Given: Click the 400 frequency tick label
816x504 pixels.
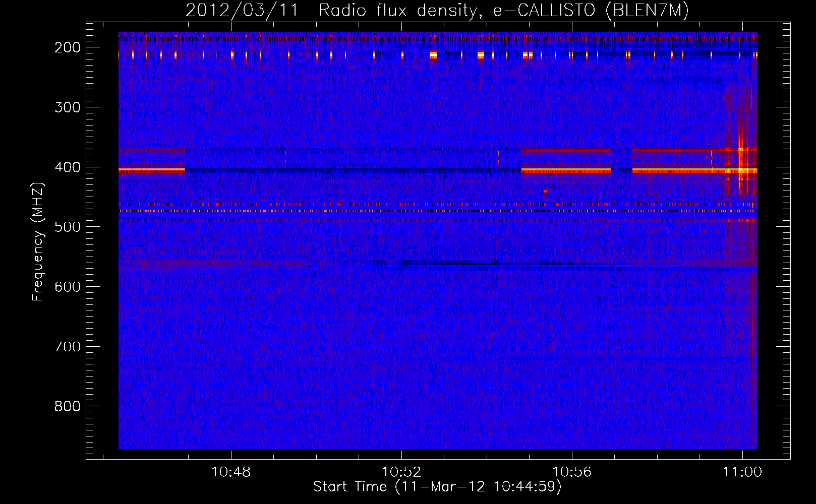Looking at the screenshot, I should pos(68,167).
